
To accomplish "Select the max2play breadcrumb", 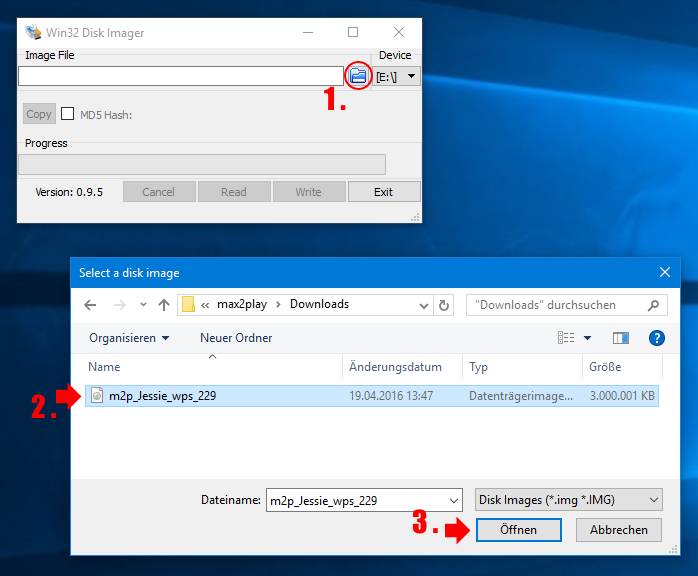I will 242,304.
